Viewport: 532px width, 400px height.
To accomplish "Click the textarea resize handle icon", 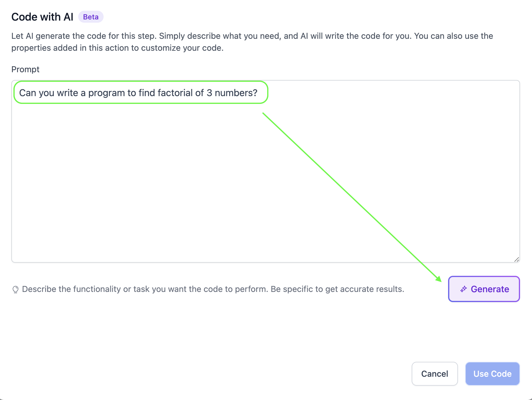I will pyautogui.click(x=516, y=259).
